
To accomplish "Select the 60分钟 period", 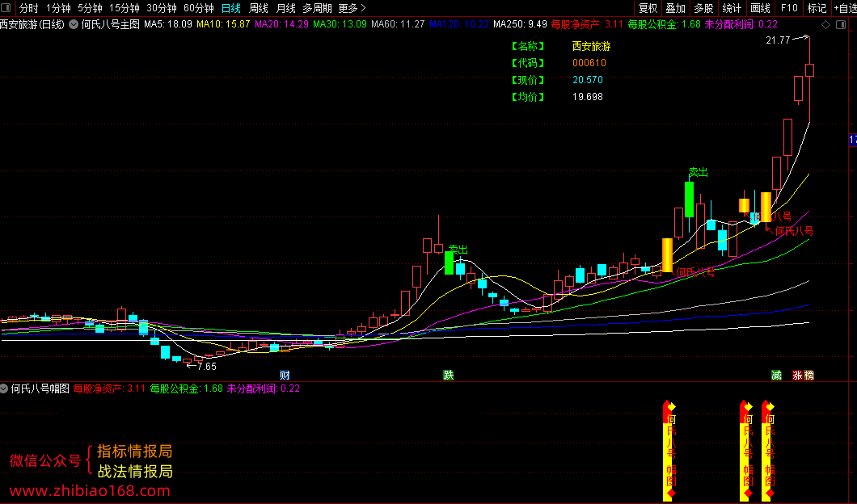I will [198, 8].
